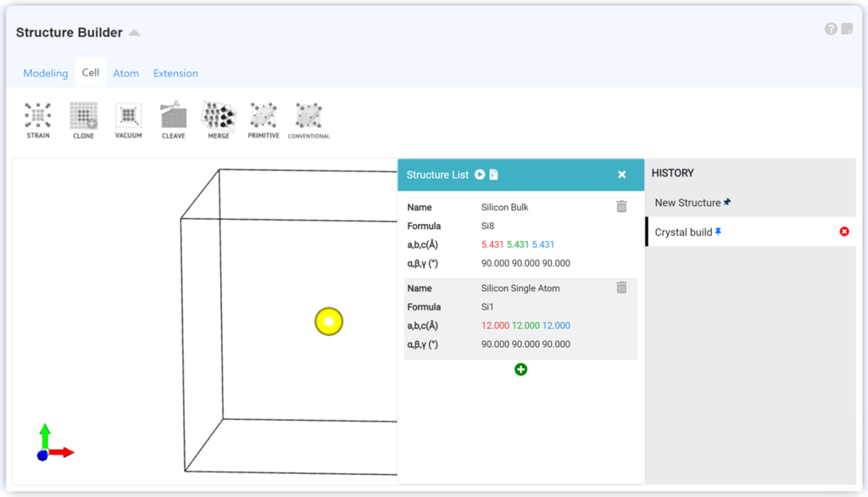Remove Crystal build history entry

pos(844,232)
